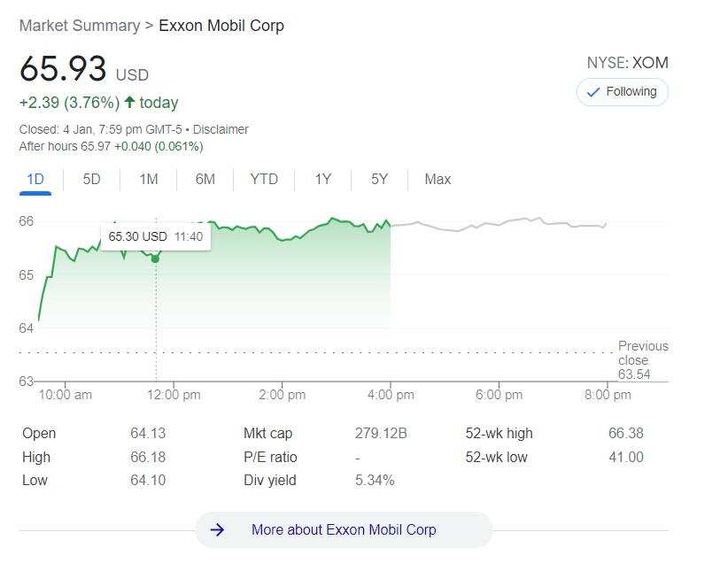Viewport: 728px width, 563px height.
Task: Toggle the Following button for XOM
Action: tap(622, 92)
